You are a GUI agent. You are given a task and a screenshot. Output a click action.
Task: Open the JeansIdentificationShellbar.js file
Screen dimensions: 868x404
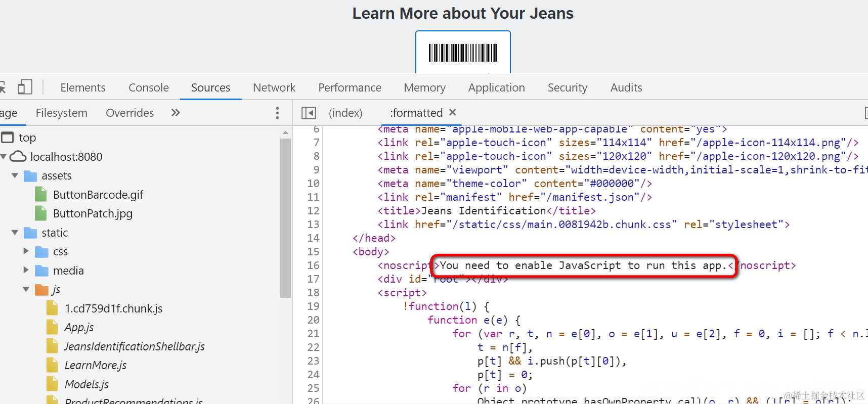[x=135, y=346]
